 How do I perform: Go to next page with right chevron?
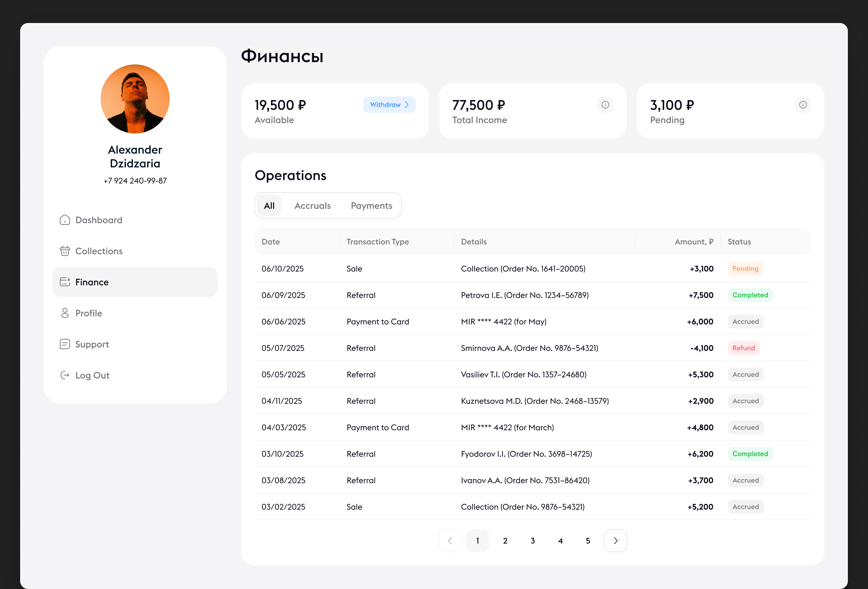pyautogui.click(x=615, y=540)
